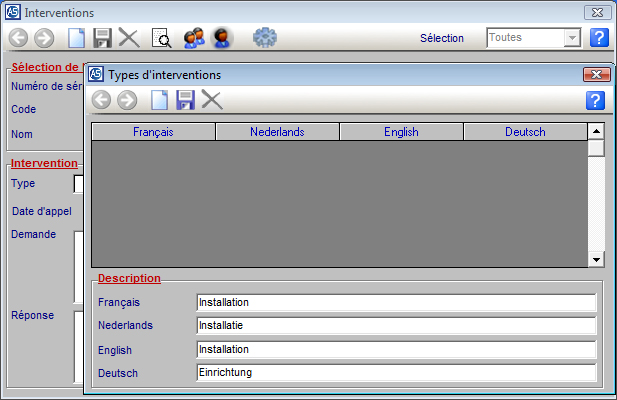
Task: Click the save floppy icon in Types d'interventions
Action: [185, 99]
